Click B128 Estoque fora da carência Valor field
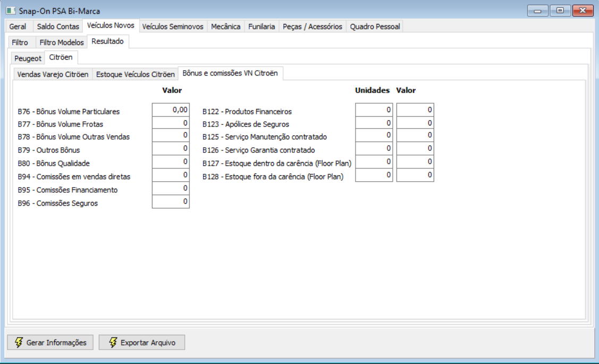 415,175
